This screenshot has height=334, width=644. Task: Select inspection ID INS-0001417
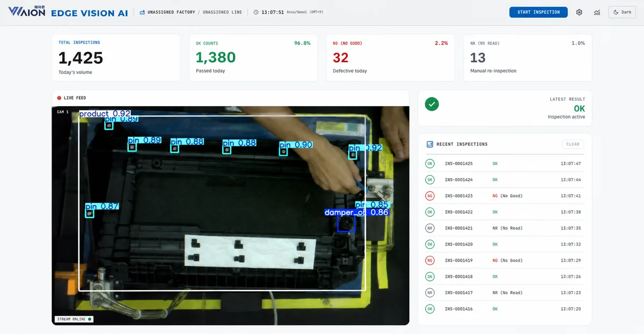(x=459, y=293)
